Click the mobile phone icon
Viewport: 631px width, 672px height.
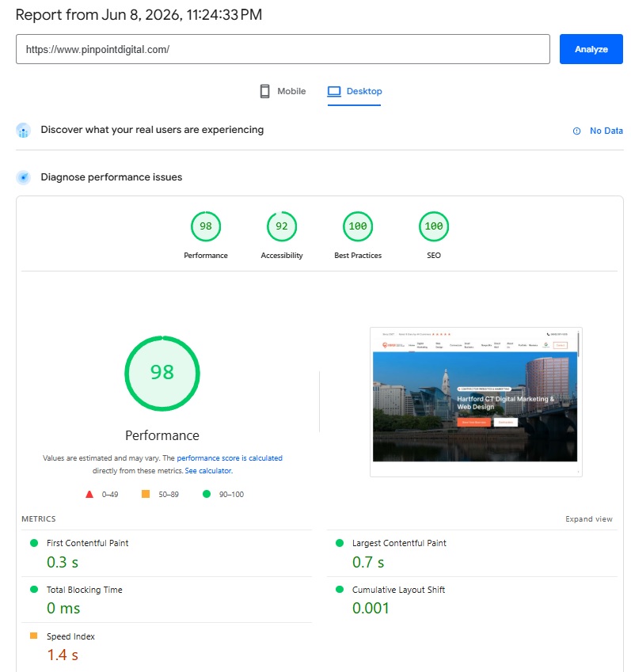click(265, 91)
